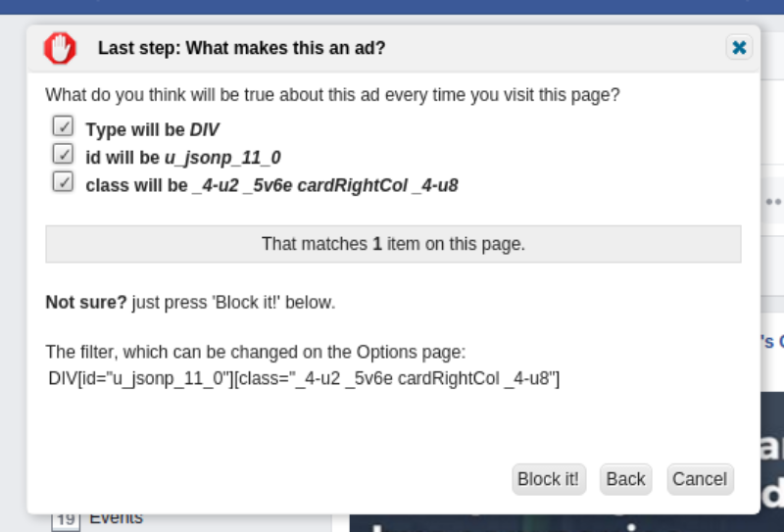Go to the previous step with Back
Viewport: 784px width, 532px height.
(x=625, y=479)
